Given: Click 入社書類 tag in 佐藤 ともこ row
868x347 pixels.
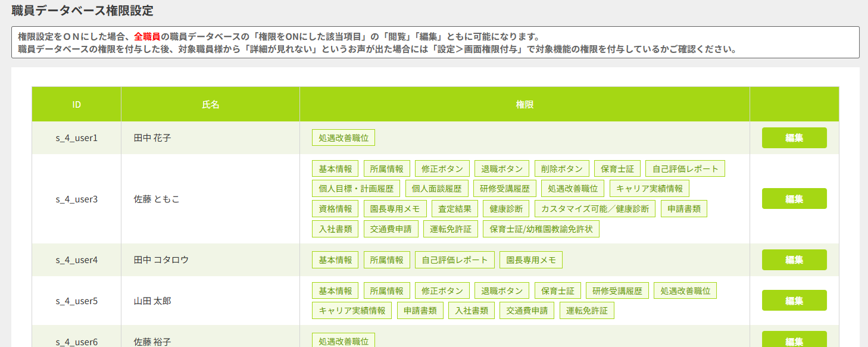Looking at the screenshot, I should [x=335, y=229].
